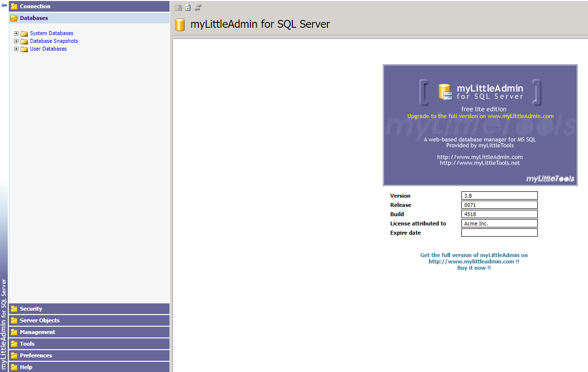Image resolution: width=588 pixels, height=372 pixels.
Task: Open the Database Snapshots link
Action: (x=54, y=41)
